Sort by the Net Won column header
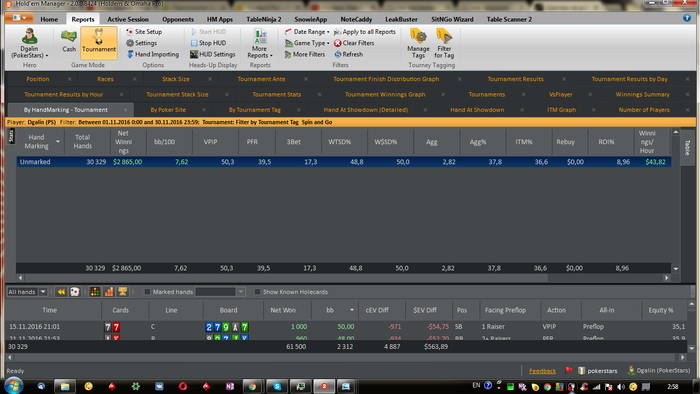 [283, 310]
